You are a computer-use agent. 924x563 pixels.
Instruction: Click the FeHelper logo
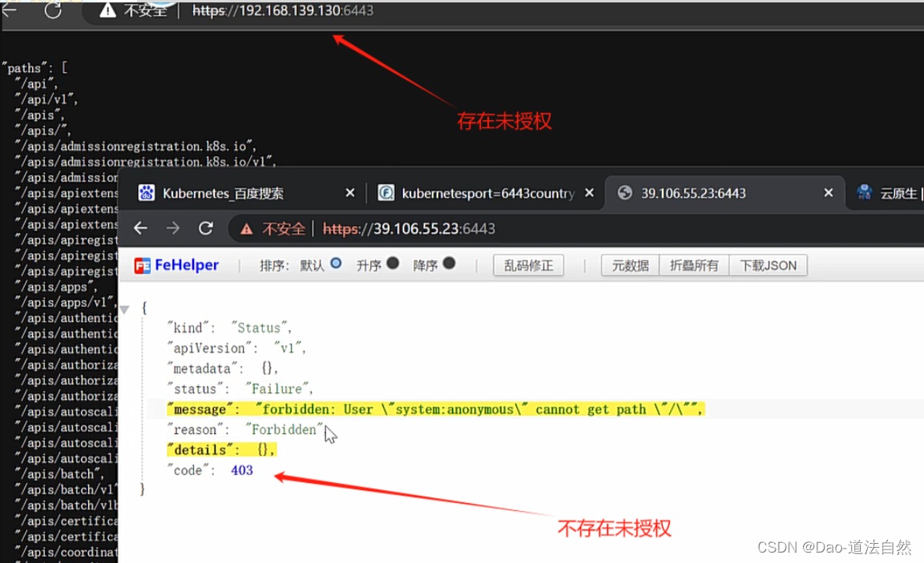point(176,266)
